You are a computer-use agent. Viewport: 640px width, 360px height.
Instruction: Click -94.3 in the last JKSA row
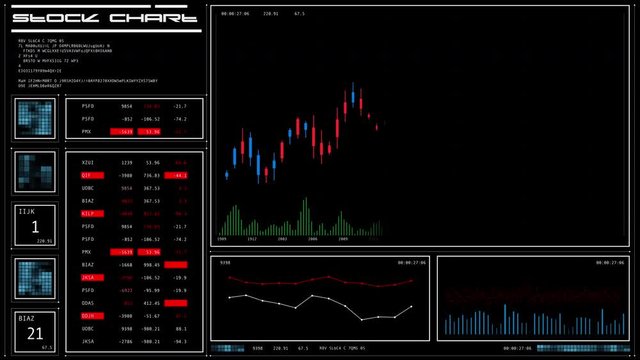click(x=180, y=342)
